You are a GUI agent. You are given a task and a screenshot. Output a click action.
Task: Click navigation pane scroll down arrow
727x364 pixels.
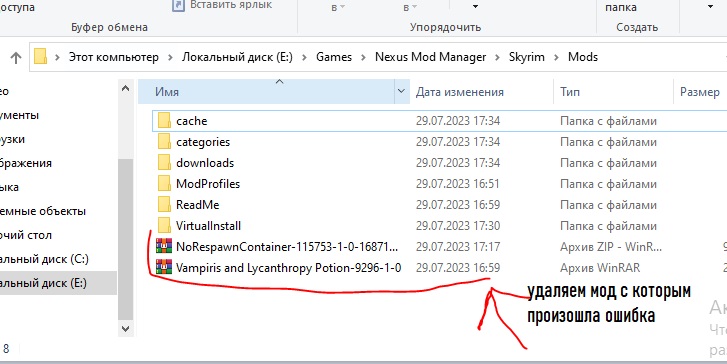coord(125,328)
